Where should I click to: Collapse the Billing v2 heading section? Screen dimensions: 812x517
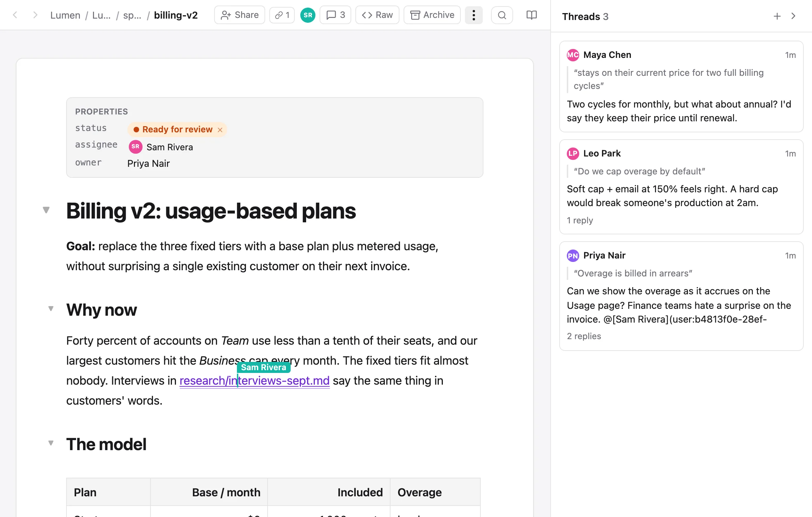coord(46,210)
